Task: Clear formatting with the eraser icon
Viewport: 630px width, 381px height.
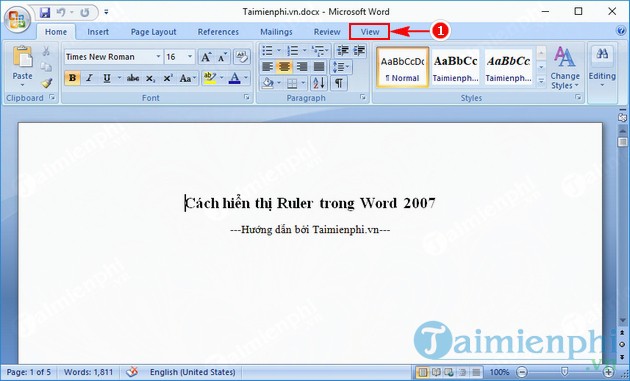Action: [x=242, y=57]
